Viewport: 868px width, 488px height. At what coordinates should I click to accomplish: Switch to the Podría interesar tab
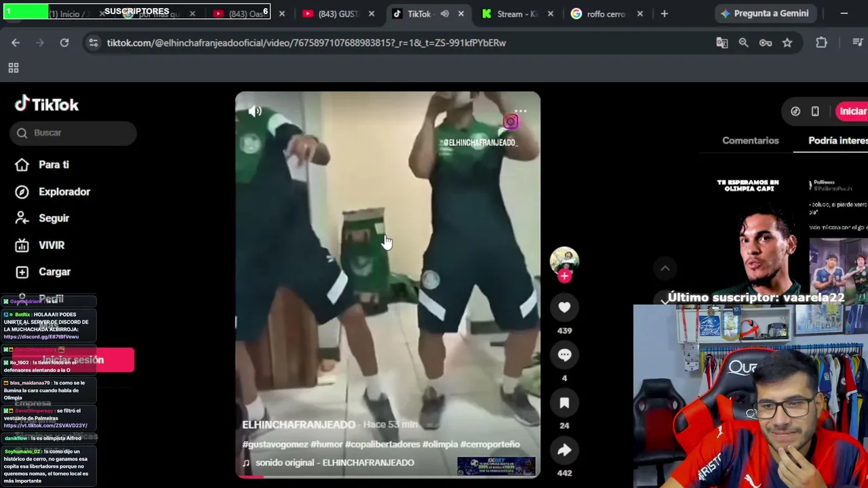coord(838,140)
